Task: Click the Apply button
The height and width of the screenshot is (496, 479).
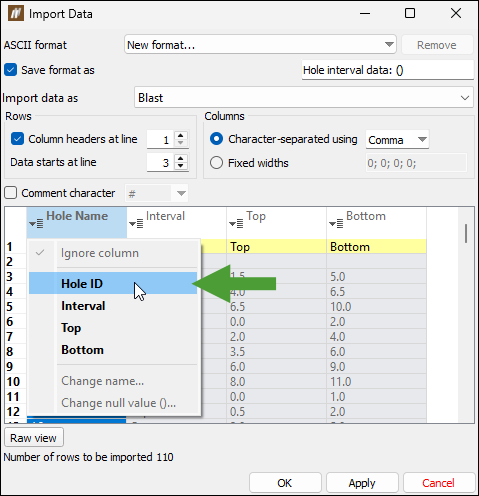Action: coord(362,483)
